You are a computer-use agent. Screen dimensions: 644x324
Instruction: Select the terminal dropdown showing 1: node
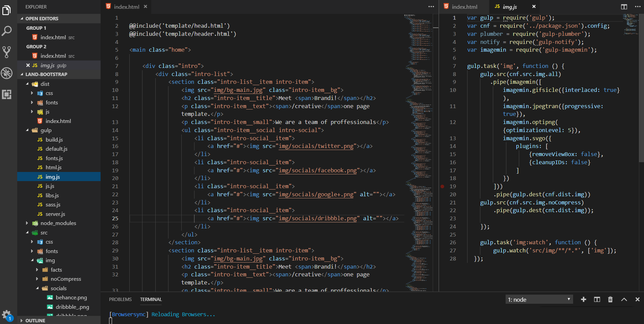tap(539, 299)
